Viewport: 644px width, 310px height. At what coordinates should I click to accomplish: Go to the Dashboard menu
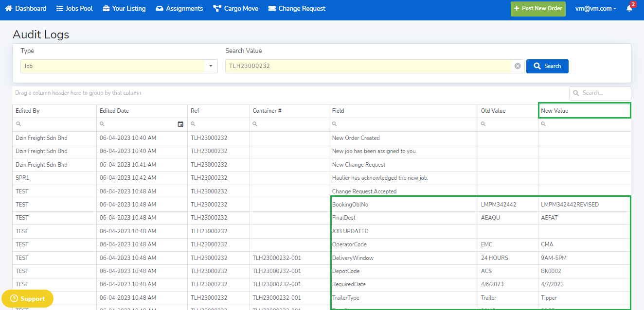click(x=26, y=9)
